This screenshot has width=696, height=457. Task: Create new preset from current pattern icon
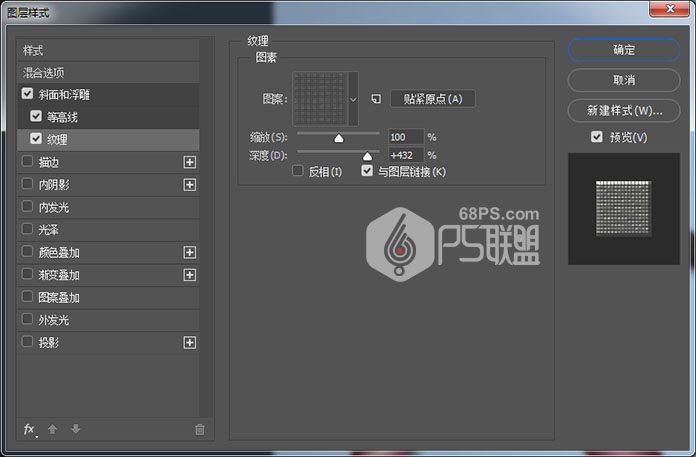coord(376,99)
